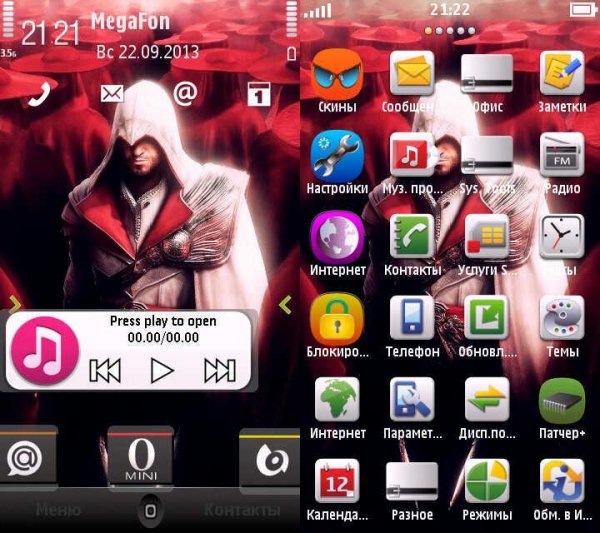Open the Телефон app
This screenshot has width=600, height=533.
tap(412, 318)
